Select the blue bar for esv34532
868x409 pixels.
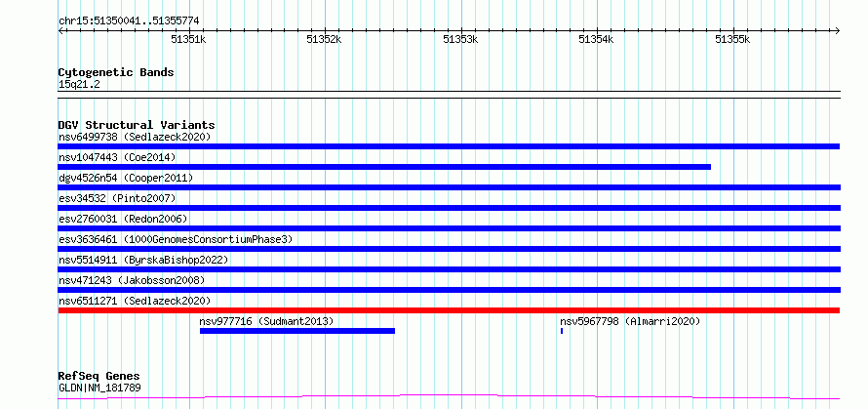pyautogui.click(x=449, y=208)
